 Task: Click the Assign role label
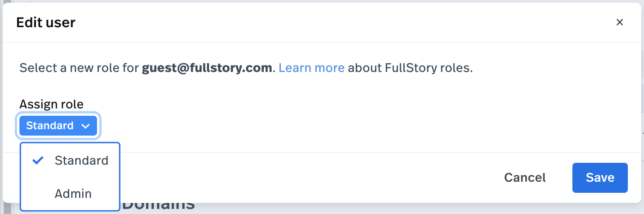(51, 104)
